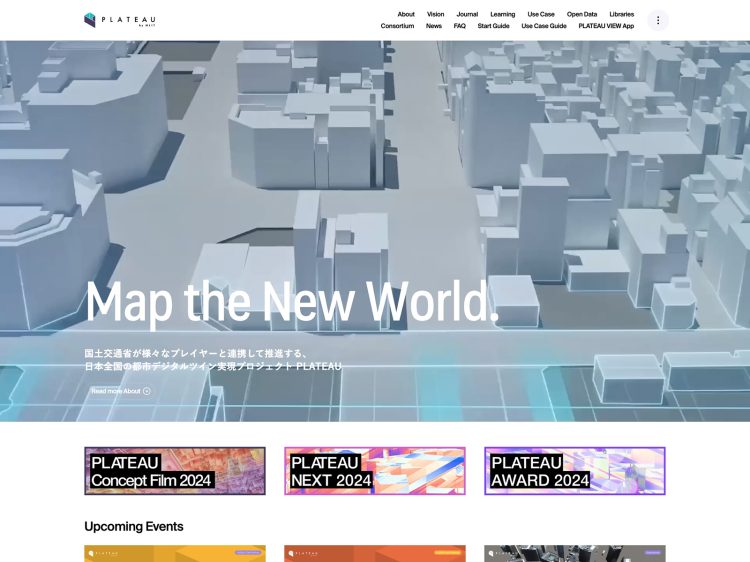
Task: Click the PLATEAU logo in the header
Action: point(120,20)
